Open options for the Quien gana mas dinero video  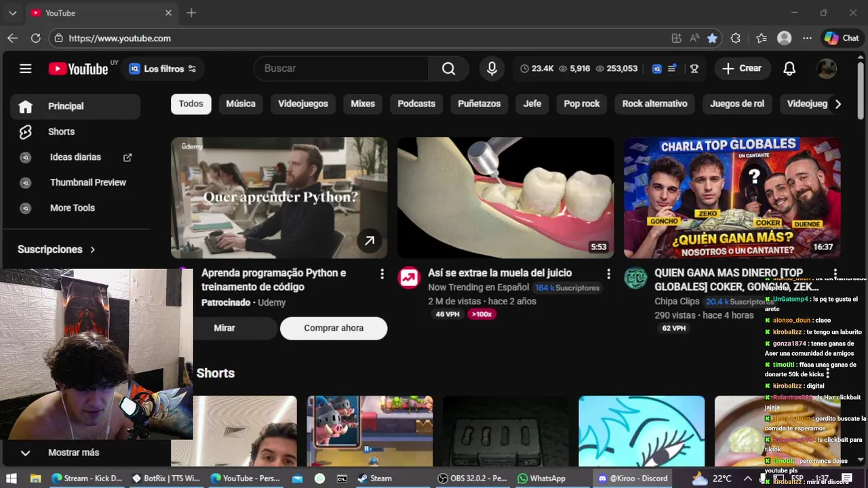pos(835,274)
